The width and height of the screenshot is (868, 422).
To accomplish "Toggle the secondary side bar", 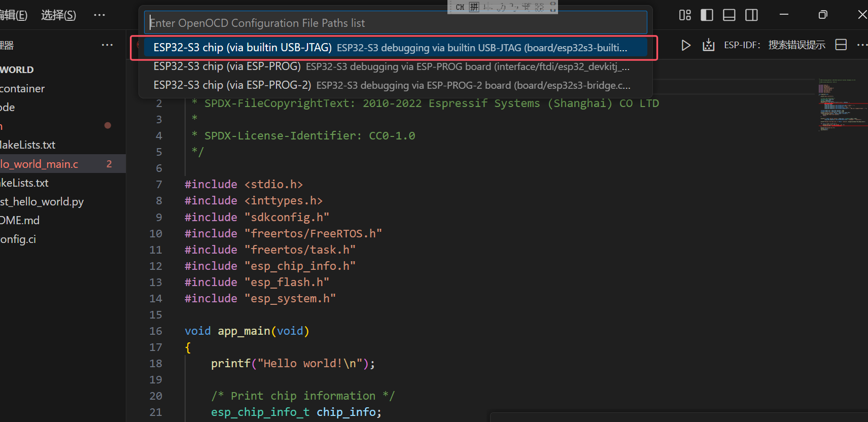I will (751, 15).
